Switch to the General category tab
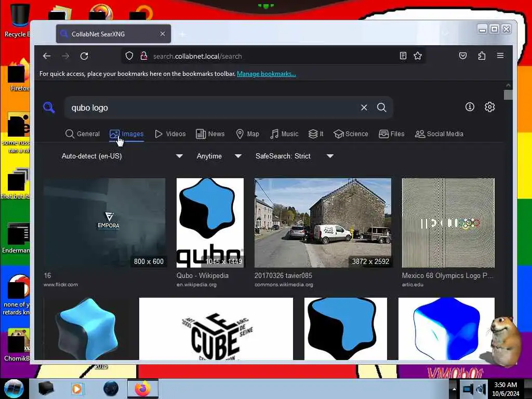 coord(83,134)
